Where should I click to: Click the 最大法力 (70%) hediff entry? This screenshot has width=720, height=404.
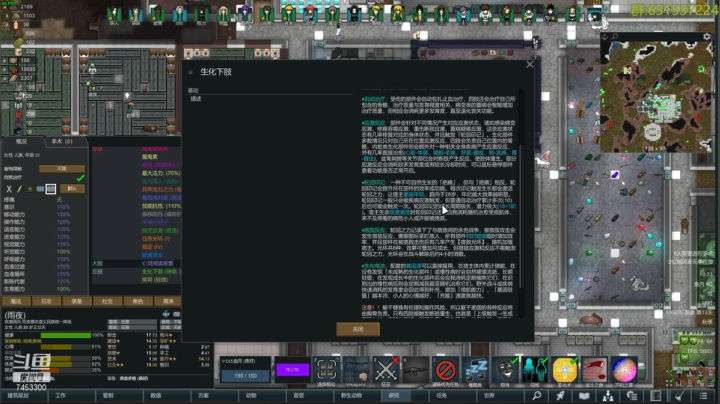[161, 173]
